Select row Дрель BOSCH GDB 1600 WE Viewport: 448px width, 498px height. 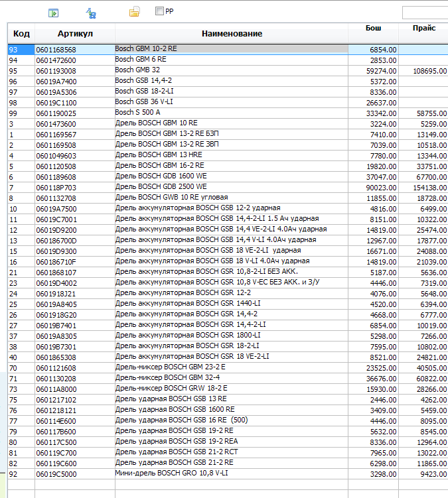point(228,176)
